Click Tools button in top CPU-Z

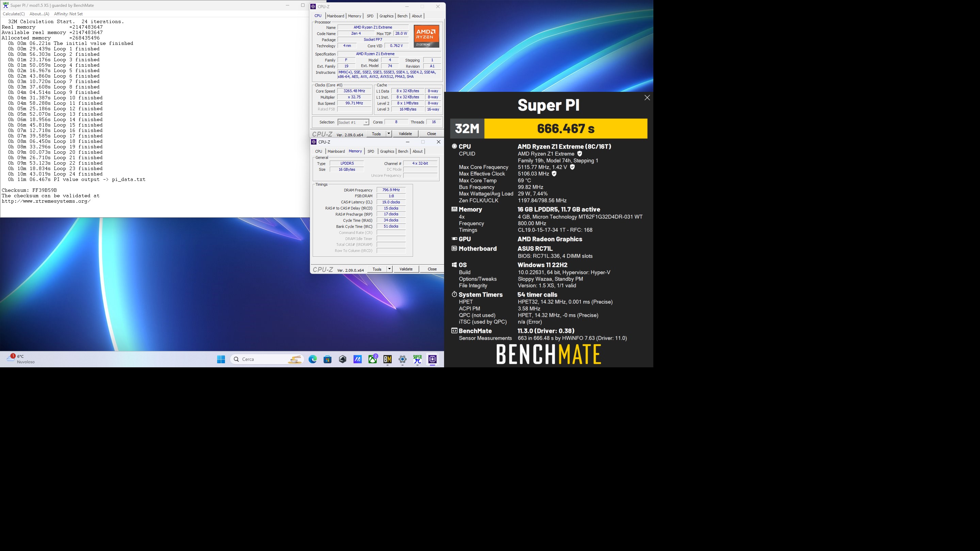click(376, 134)
